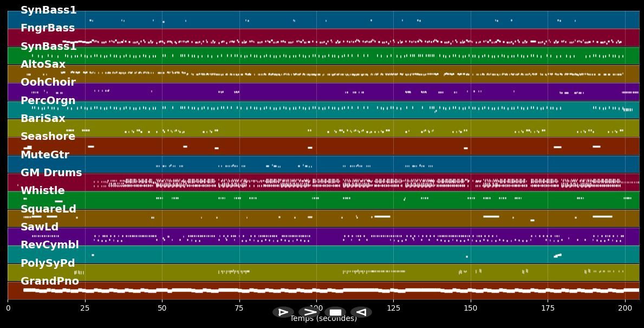Click the MuteGtr track label
The image size is (644, 328).
[45, 155]
